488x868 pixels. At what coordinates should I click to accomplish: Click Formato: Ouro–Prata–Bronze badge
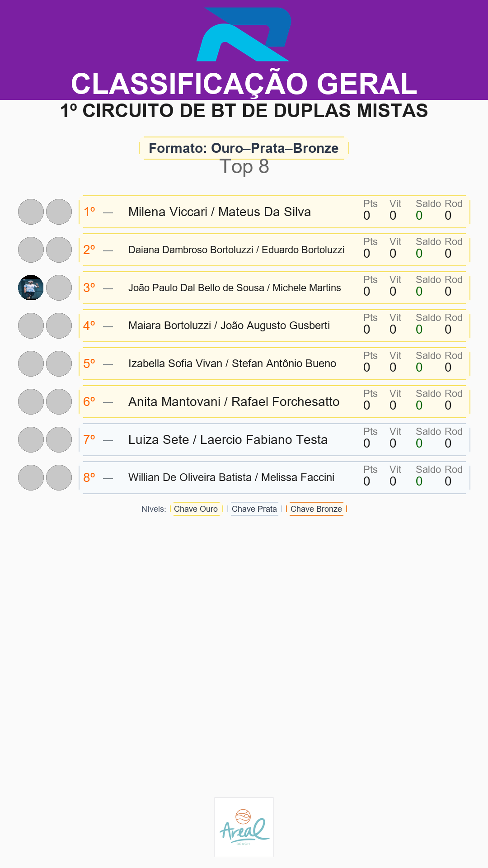pos(244,148)
